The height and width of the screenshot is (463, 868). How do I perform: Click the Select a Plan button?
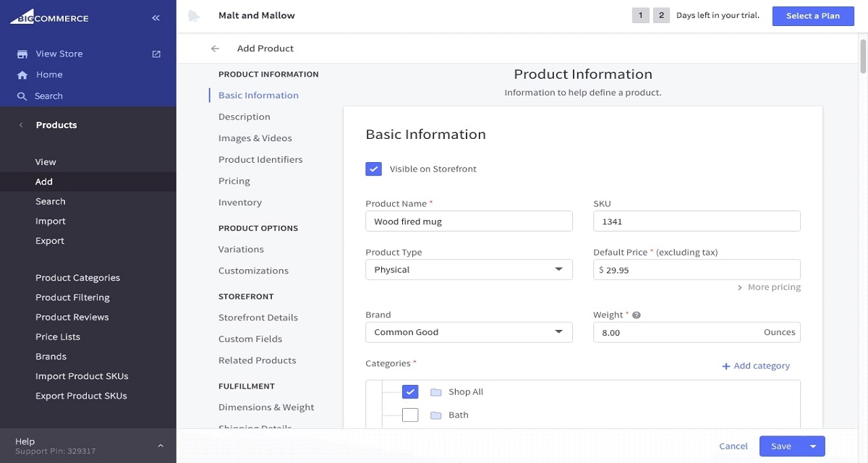pyautogui.click(x=813, y=16)
